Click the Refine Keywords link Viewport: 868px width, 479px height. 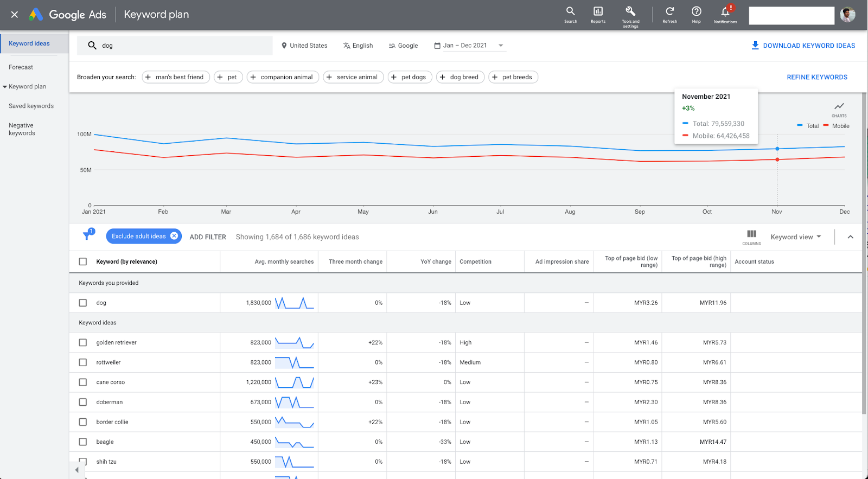(x=816, y=77)
